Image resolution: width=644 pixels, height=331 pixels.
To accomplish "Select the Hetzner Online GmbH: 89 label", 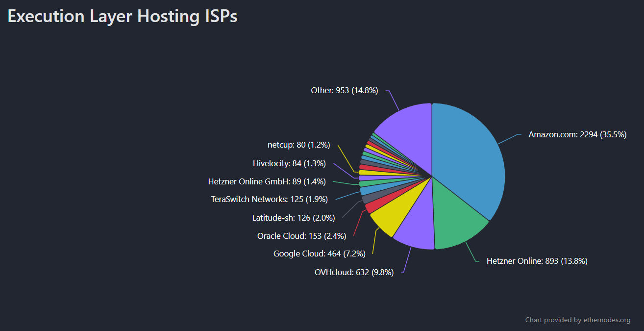I will pos(267,181).
